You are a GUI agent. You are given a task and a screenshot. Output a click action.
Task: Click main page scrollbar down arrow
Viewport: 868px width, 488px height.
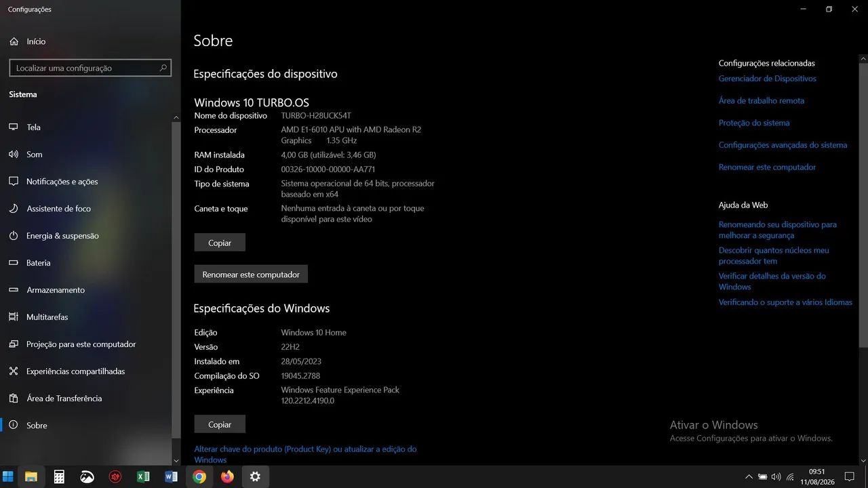(x=863, y=461)
